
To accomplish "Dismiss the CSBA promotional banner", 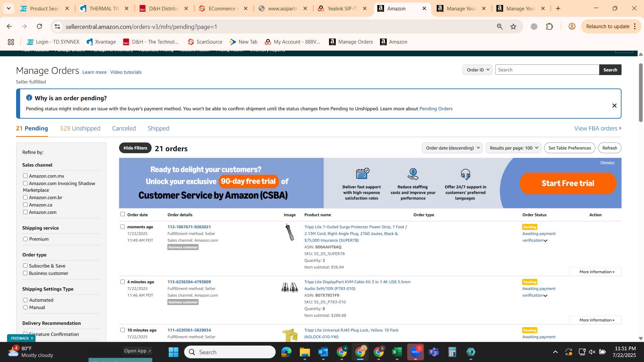I will (x=607, y=163).
